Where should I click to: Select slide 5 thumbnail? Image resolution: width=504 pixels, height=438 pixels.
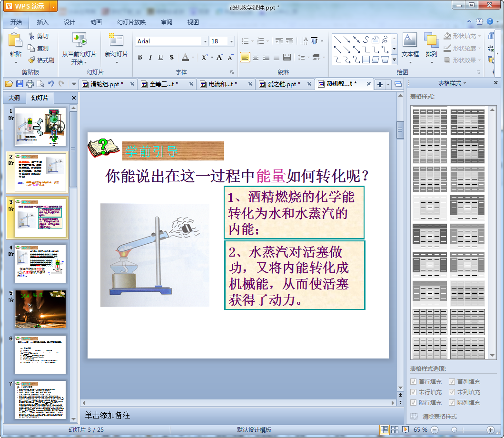[40, 309]
